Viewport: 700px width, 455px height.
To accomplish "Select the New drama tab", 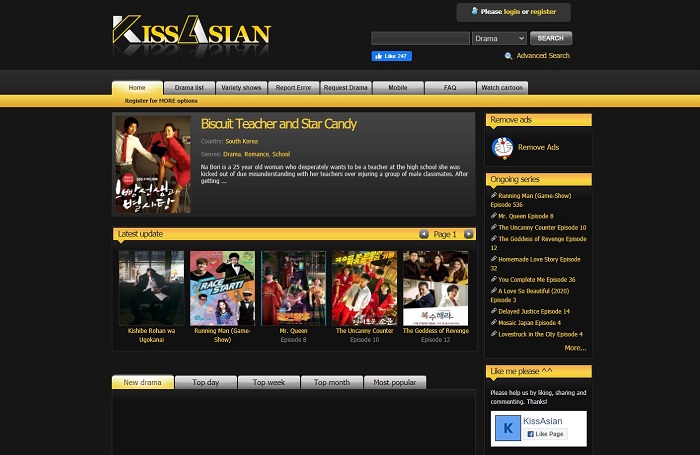I will (142, 382).
